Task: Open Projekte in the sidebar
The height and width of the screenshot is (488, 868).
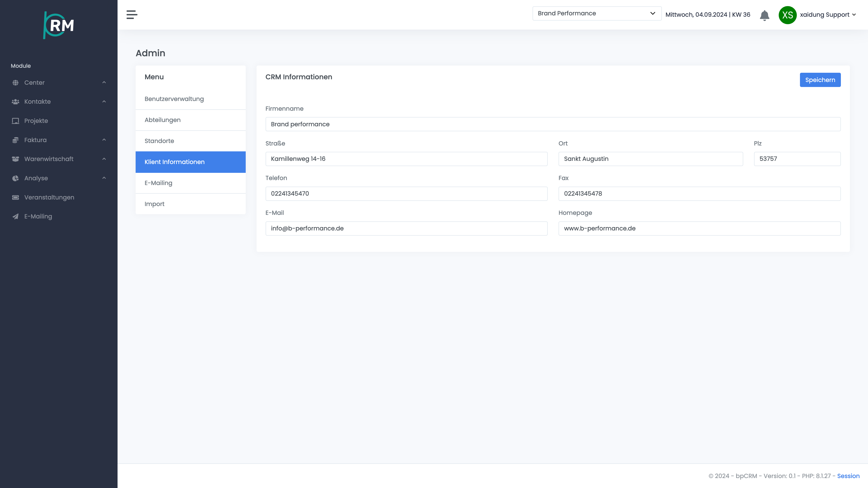Action: point(59,121)
